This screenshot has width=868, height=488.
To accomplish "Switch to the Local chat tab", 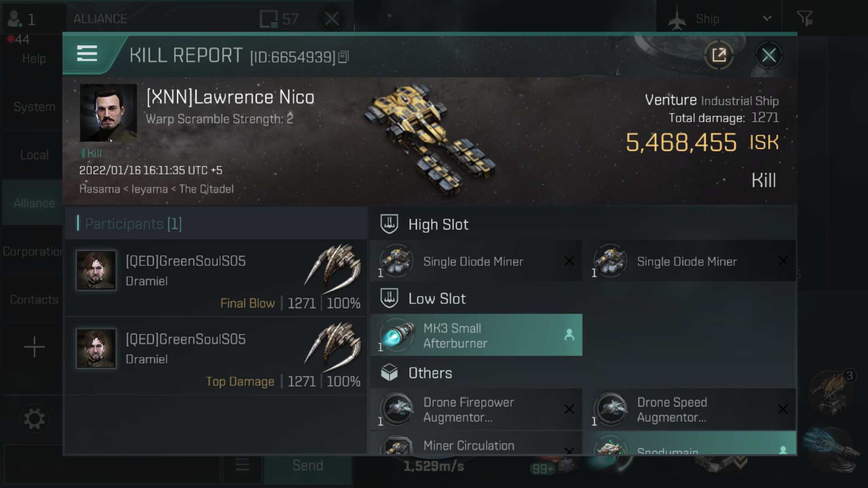I will [34, 155].
